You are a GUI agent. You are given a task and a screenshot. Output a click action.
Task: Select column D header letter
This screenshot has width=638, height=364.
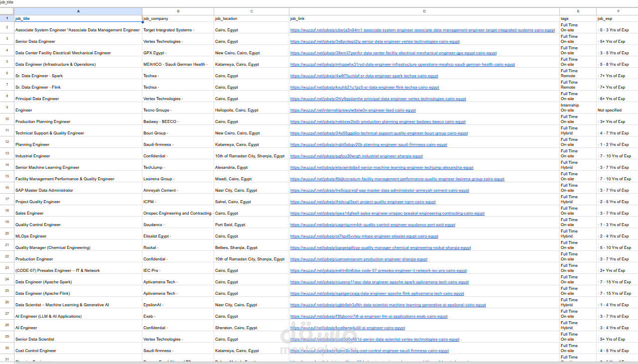[x=424, y=11]
